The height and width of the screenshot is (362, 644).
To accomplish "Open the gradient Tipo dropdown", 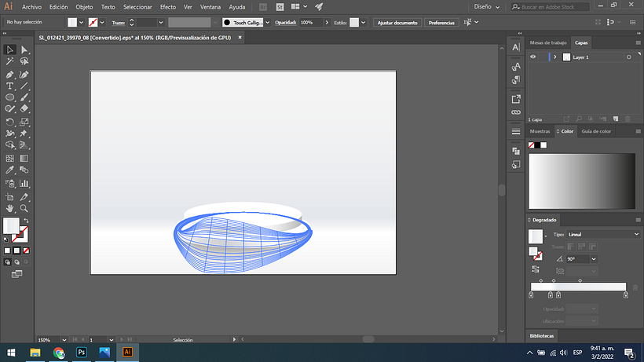I will point(604,234).
